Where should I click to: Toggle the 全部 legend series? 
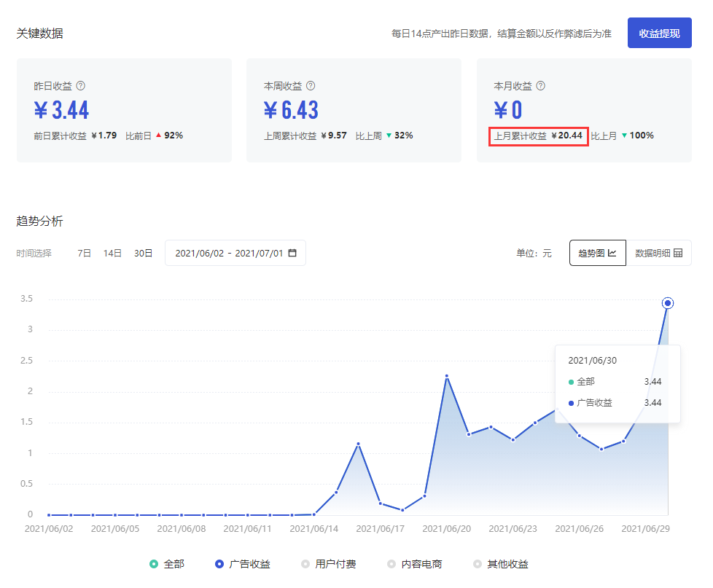pyautogui.click(x=167, y=564)
